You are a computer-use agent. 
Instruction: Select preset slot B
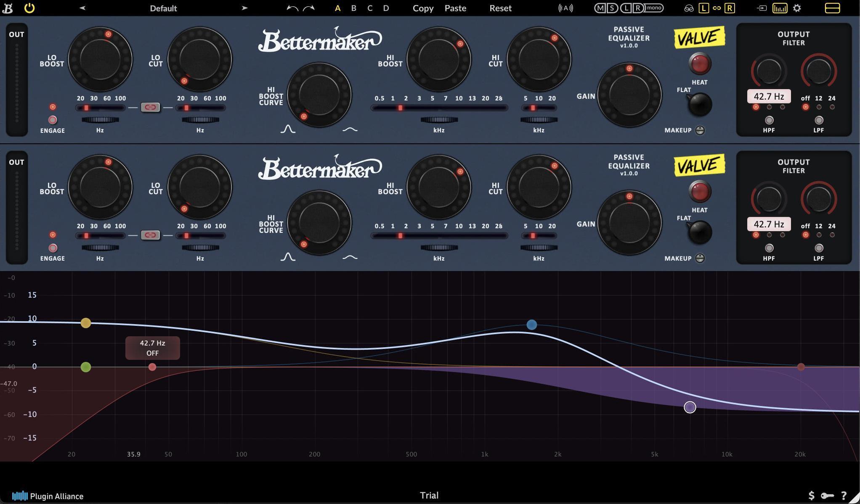click(353, 8)
